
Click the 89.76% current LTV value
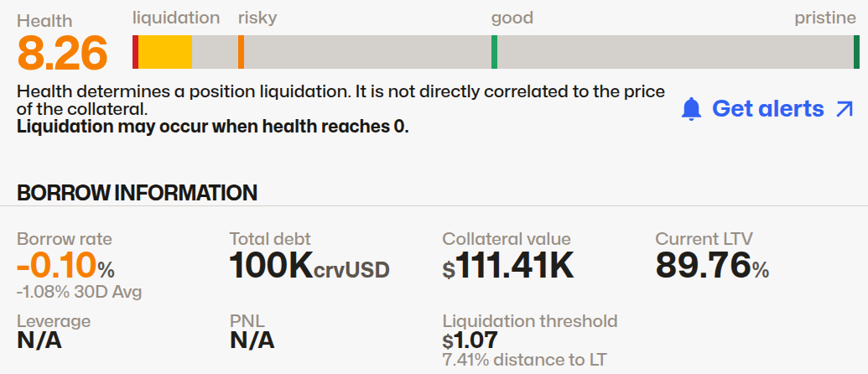pos(711,267)
